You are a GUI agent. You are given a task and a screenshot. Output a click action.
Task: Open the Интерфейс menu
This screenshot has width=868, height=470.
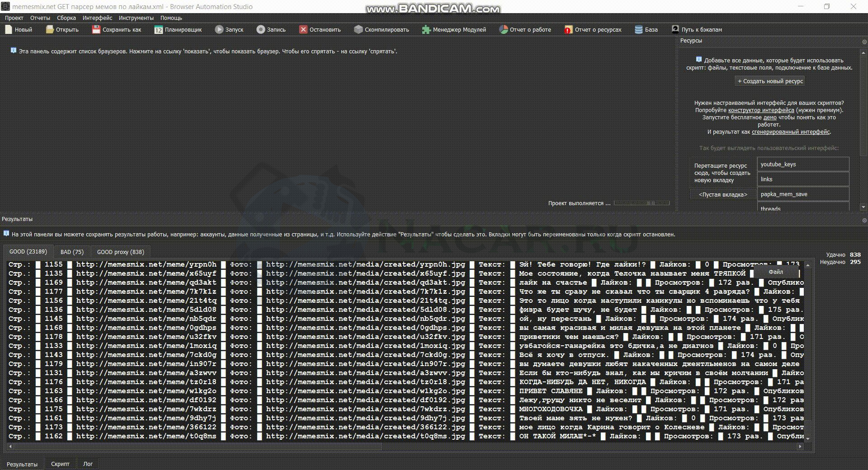click(98, 18)
